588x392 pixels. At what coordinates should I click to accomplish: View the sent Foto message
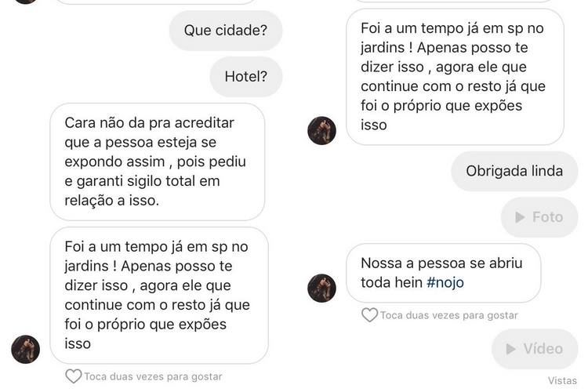point(539,217)
